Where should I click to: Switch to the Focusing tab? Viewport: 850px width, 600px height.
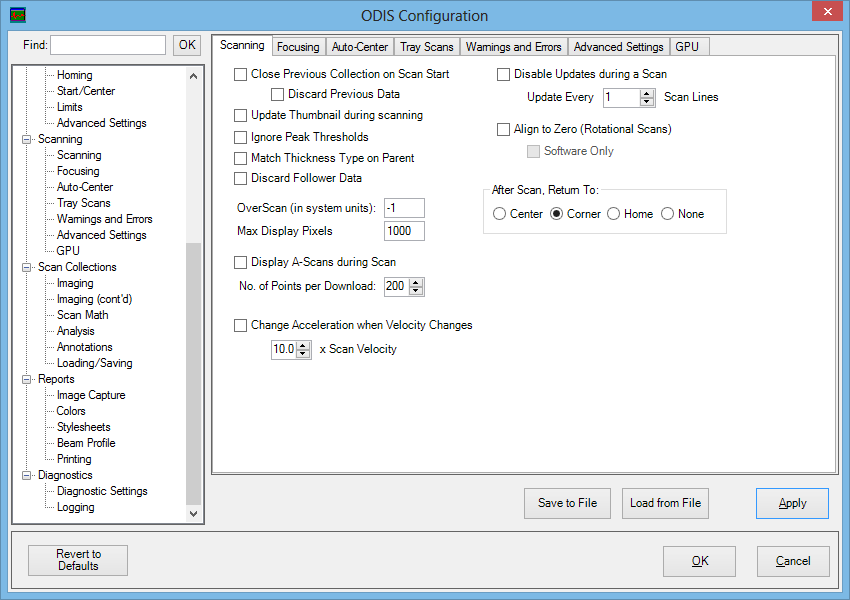click(x=298, y=47)
